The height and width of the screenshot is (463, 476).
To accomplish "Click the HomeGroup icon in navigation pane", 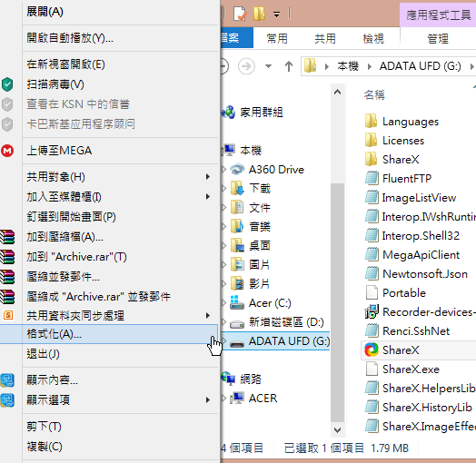I will 228,113.
